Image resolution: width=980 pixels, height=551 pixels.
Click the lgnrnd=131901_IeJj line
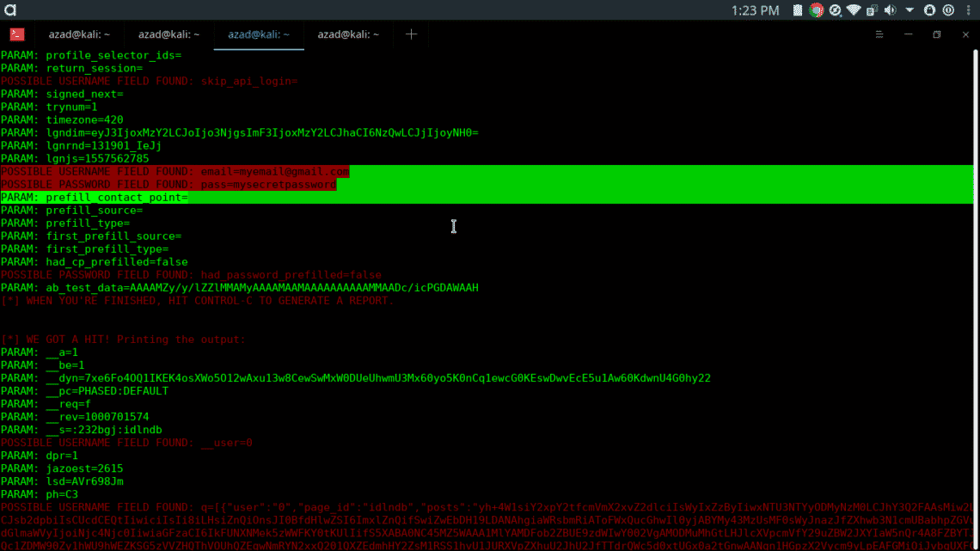[x=82, y=145]
